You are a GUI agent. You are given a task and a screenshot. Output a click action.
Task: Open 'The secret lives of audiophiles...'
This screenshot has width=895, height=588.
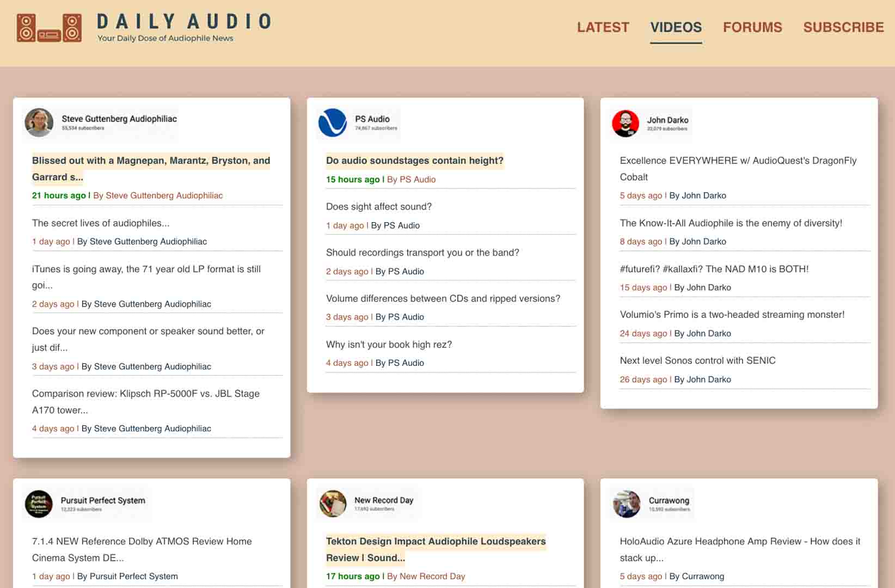101,223
